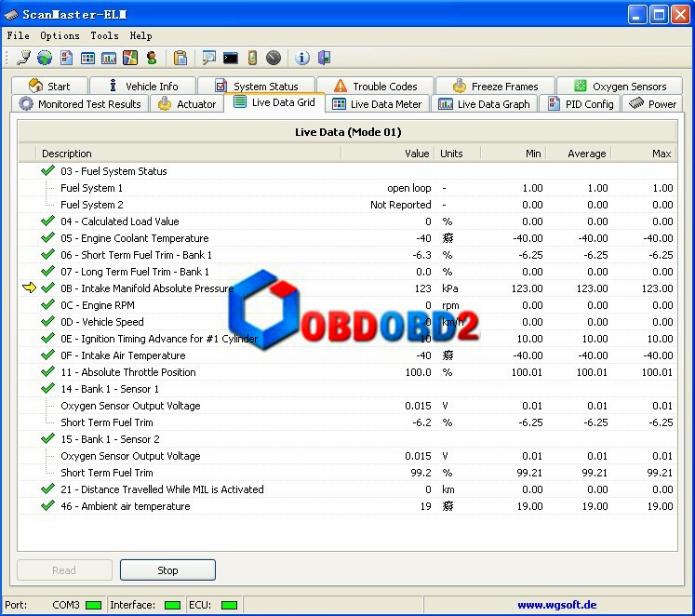Select 03 - Fuel System Status tree row
The image size is (695, 616).
[114, 171]
